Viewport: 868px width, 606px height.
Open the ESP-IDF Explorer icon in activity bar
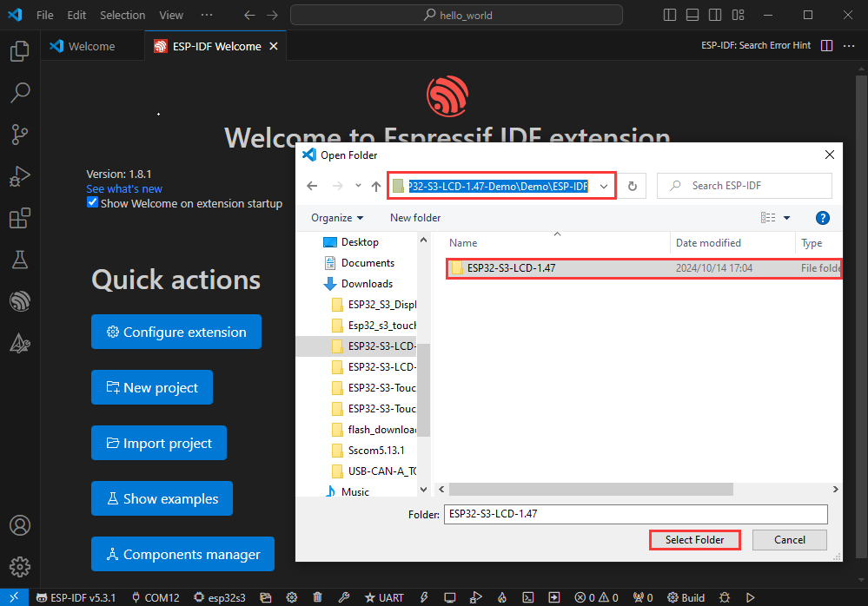[x=19, y=300]
